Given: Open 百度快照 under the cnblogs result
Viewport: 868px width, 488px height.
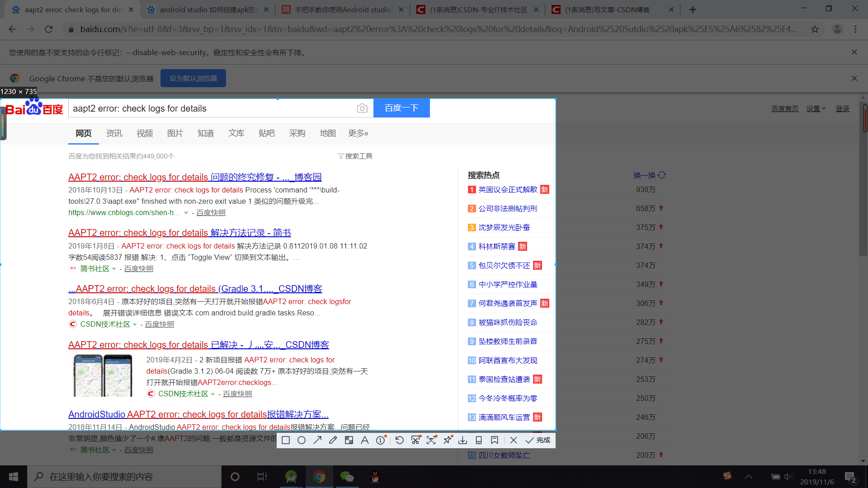Looking at the screenshot, I should tap(211, 212).
